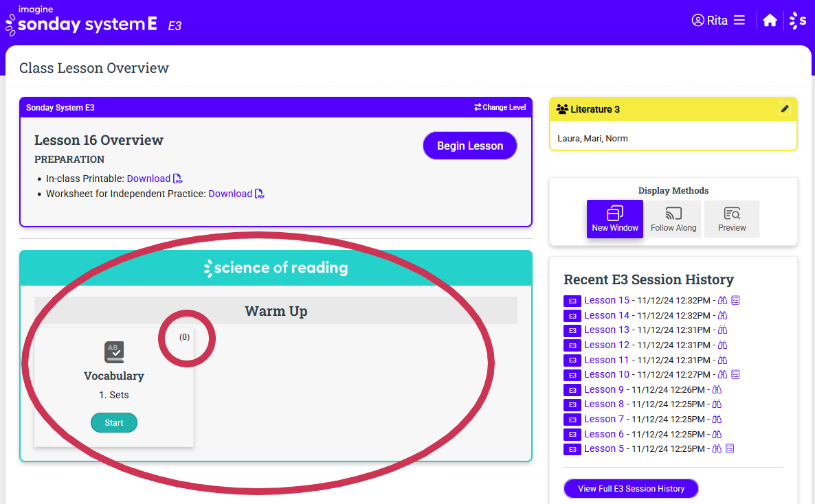Screen dimensions: 815x504
Task: Click the 'Class Lesson Overview' page title
Action: [x=94, y=68]
